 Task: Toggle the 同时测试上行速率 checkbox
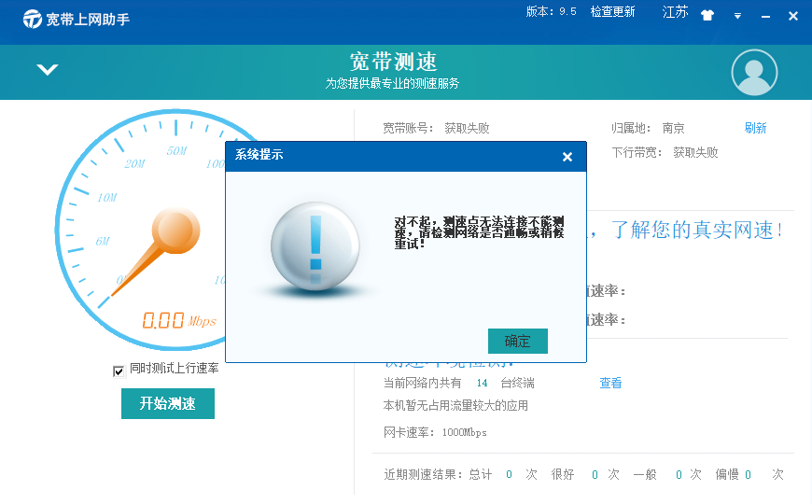pyautogui.click(x=119, y=371)
